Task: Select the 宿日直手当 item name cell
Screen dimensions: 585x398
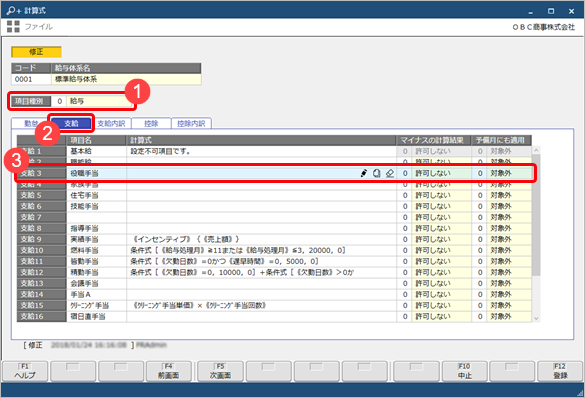Action: [x=96, y=316]
